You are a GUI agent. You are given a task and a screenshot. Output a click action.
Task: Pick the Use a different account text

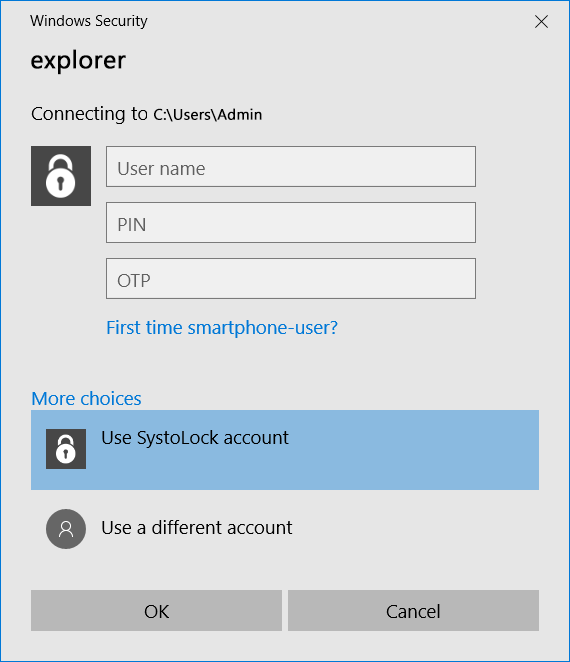pyautogui.click(x=197, y=528)
